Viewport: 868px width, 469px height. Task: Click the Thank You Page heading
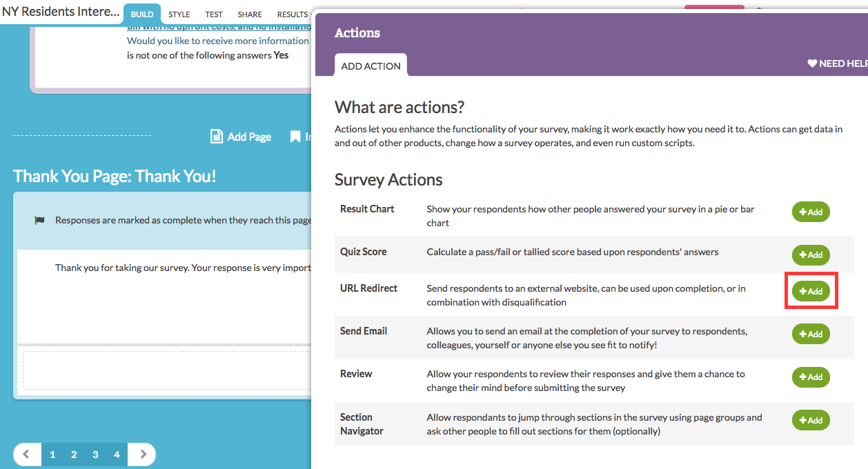[x=115, y=176]
